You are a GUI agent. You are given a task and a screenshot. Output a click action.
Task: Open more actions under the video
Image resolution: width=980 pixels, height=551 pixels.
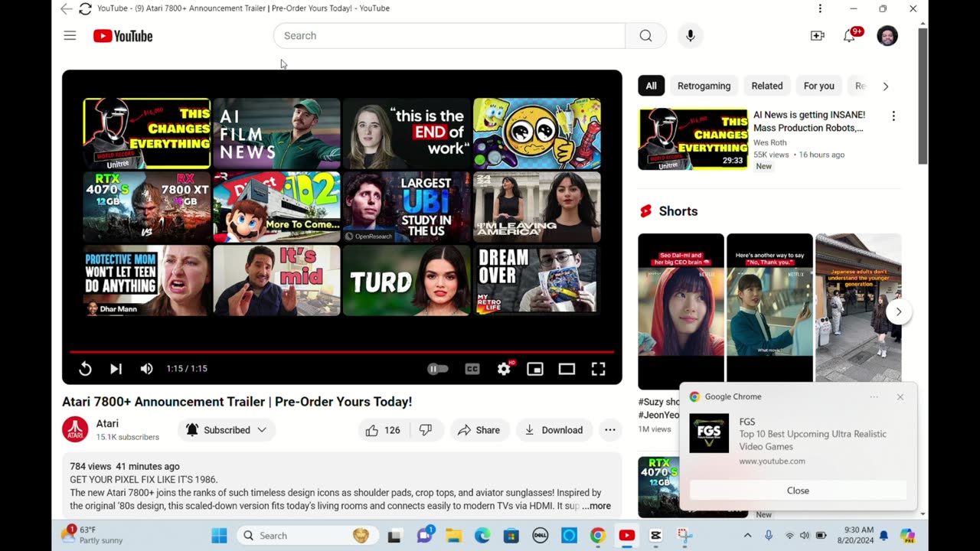click(x=610, y=430)
